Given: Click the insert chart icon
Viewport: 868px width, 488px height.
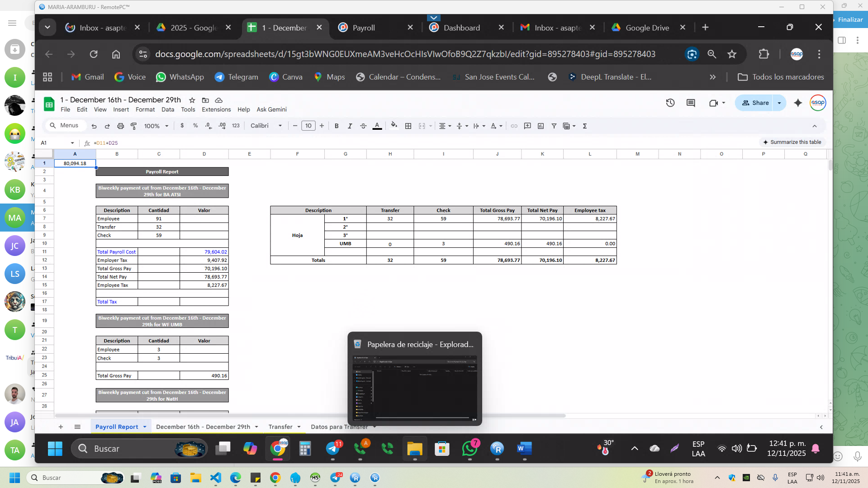Looking at the screenshot, I should point(541,126).
